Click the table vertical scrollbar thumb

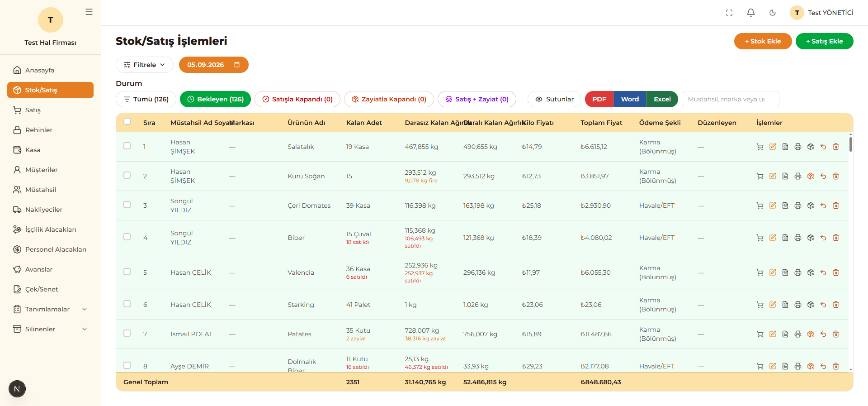pos(851,144)
